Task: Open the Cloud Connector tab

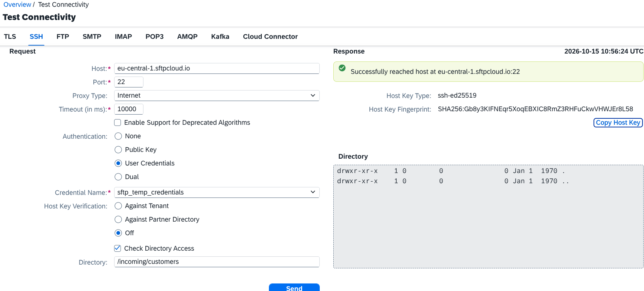Action: point(270,37)
